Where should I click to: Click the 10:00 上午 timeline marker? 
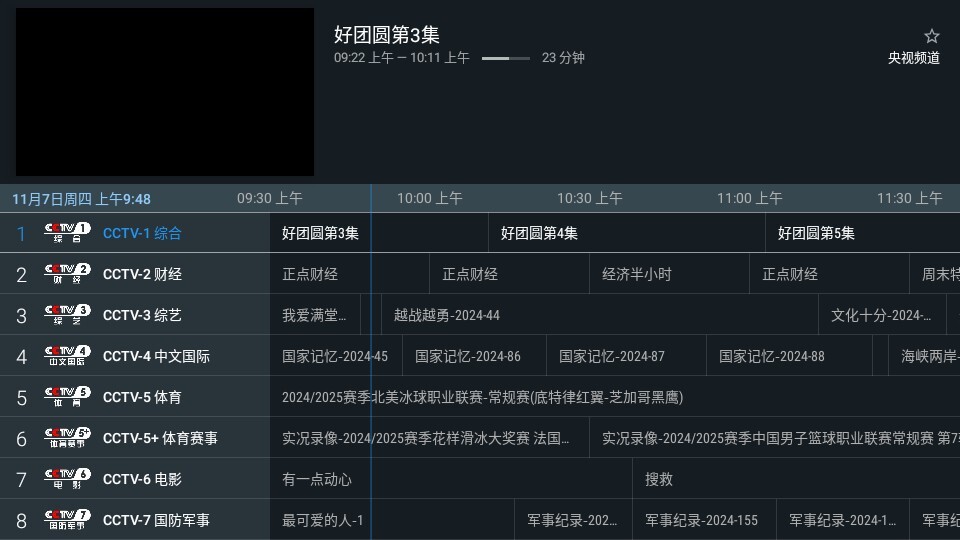point(429,198)
